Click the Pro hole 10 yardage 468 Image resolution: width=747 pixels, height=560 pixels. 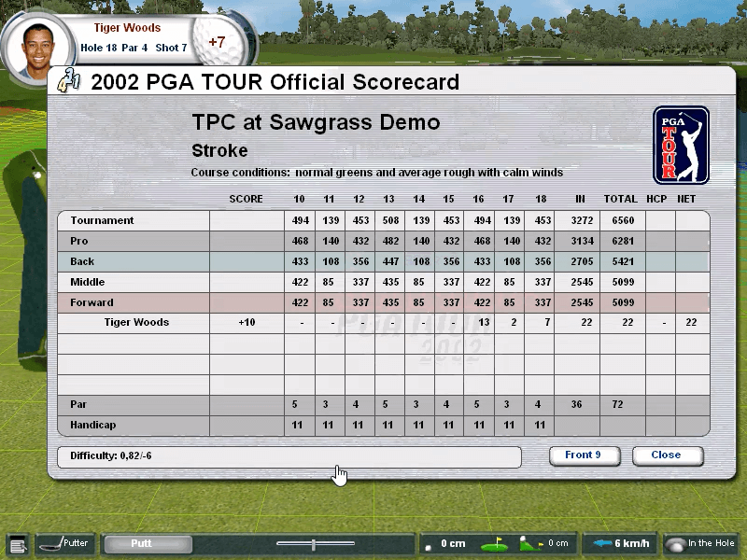(300, 241)
